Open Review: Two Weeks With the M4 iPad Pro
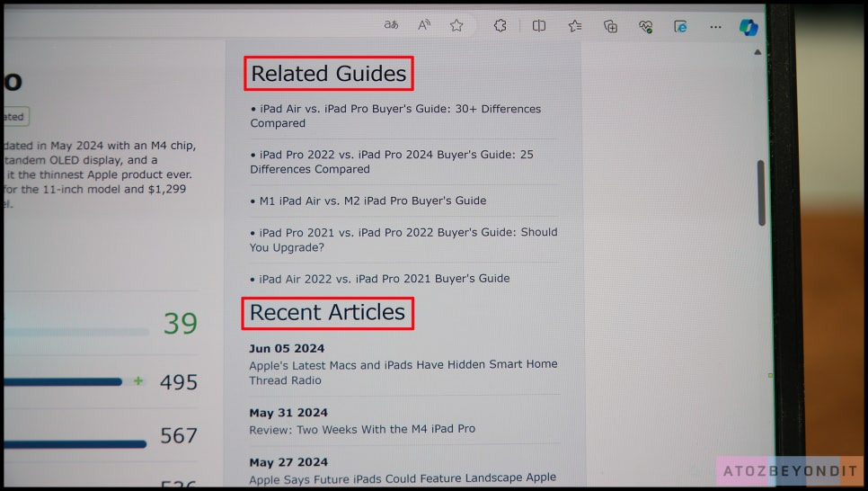 coord(362,429)
